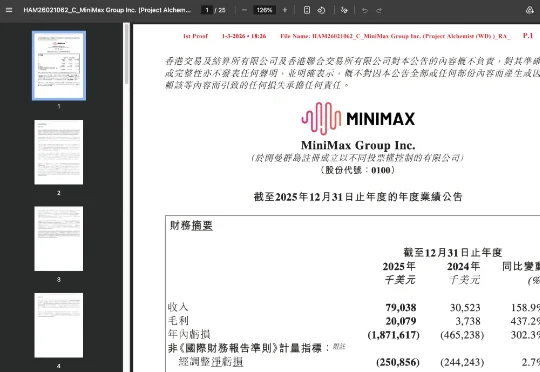Viewport: 540px width, 372px height.
Task: Click the '1st Proof' red header text
Action: pyautogui.click(x=195, y=36)
